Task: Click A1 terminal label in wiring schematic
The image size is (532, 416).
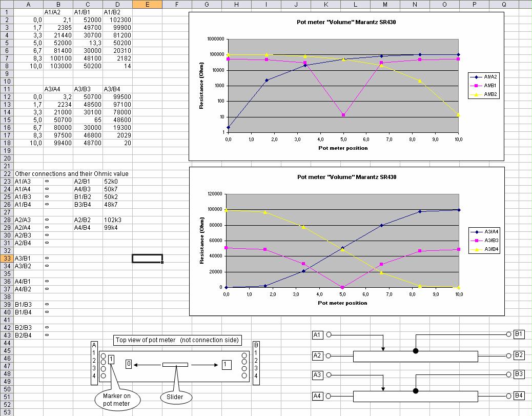Action: click(317, 335)
